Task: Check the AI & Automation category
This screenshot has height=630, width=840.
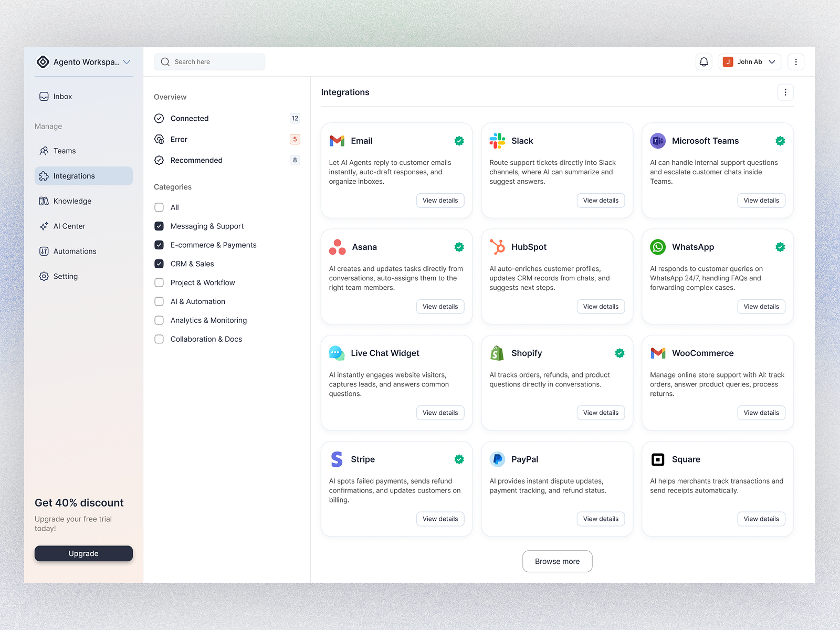Action: [159, 301]
